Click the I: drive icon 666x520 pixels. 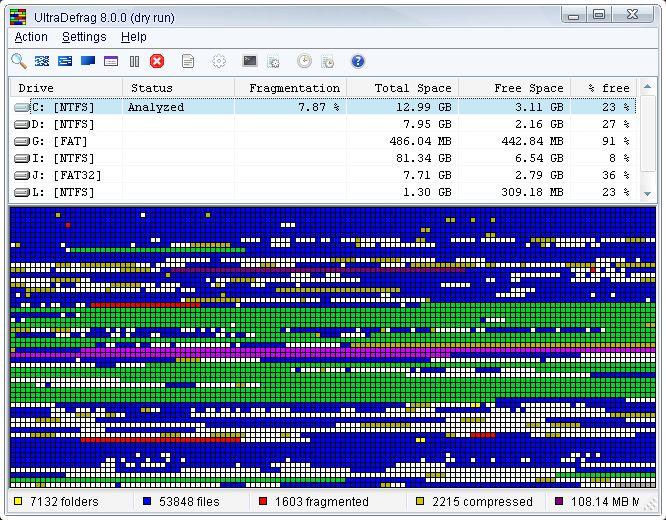click(22, 158)
